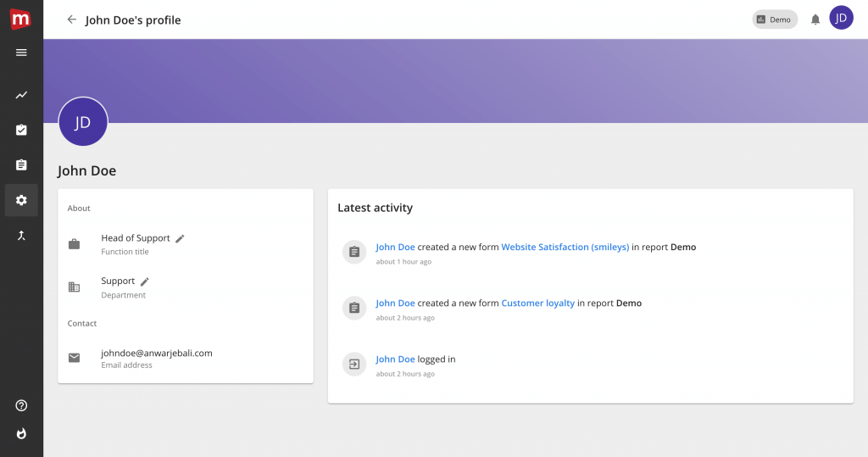This screenshot has width=868, height=457.
Task: Open settings via sidebar gear icon
Action: coord(21,200)
